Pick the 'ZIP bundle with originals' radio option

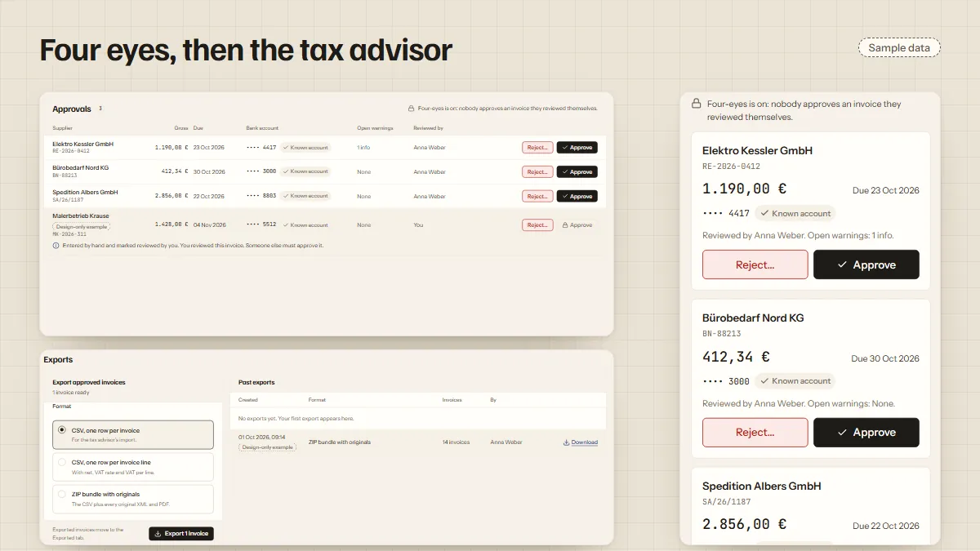133,499
